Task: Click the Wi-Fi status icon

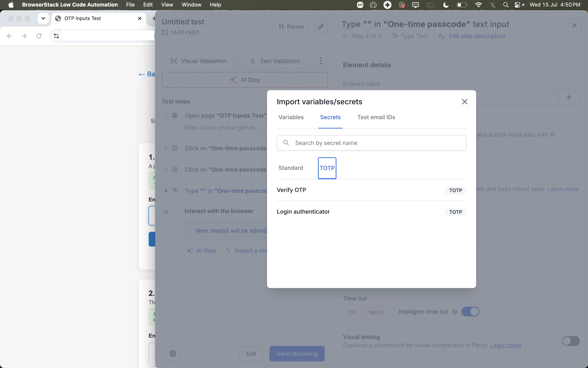Action: (x=478, y=5)
